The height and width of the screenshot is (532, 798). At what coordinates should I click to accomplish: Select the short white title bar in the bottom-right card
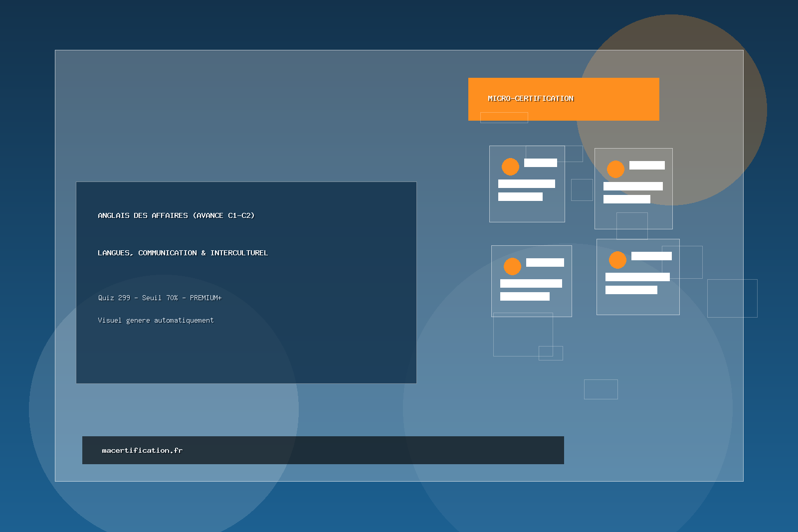coord(651,256)
